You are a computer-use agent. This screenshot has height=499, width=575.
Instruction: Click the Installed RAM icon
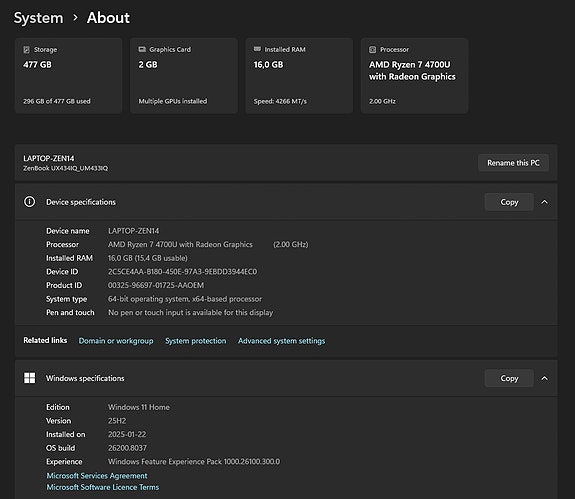pos(257,49)
